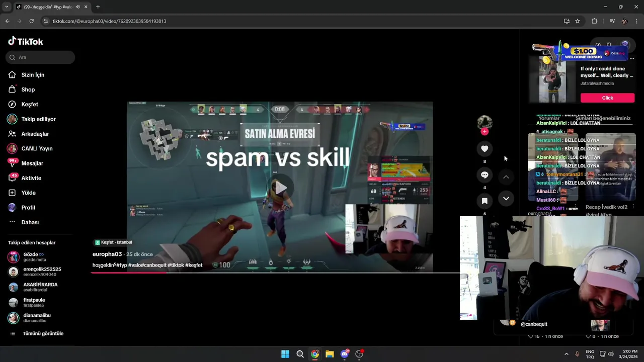Click the pink ad Click button
The height and width of the screenshot is (362, 644).
coord(607,98)
